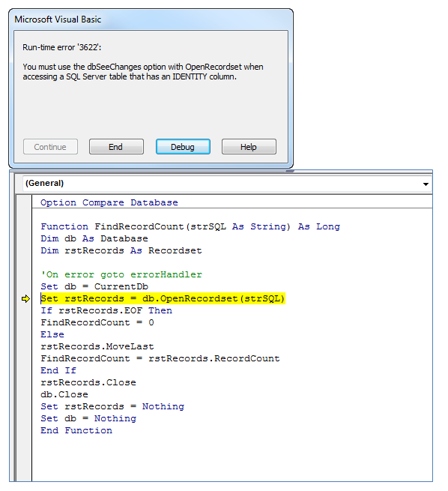Screen dimensions: 448x491
Task: Click the End button
Action: tap(116, 146)
